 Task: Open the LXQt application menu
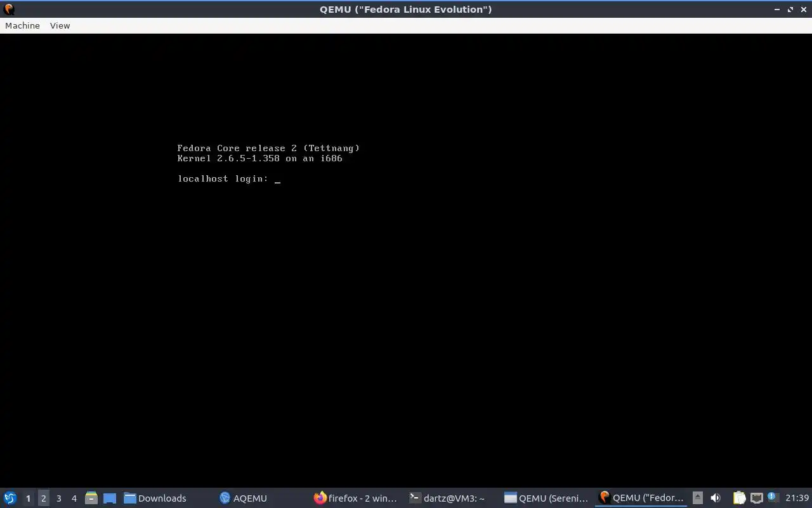10,498
